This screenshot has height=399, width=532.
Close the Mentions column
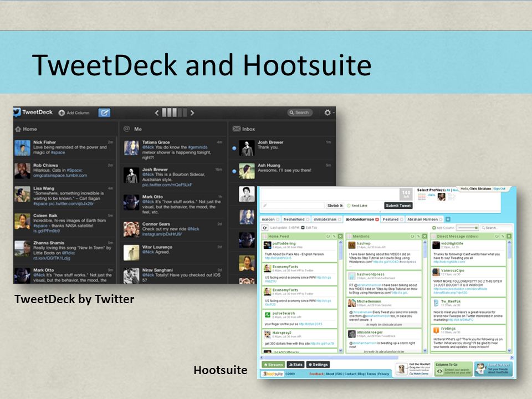424,236
